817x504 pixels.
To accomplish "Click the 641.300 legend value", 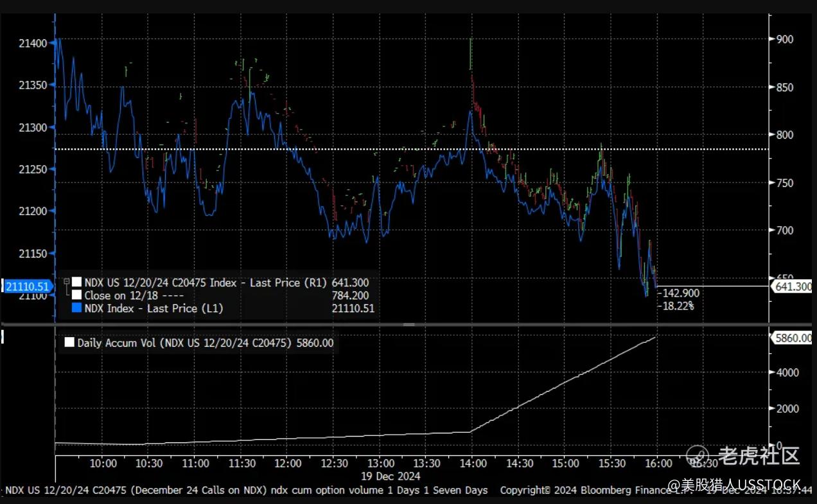I will tap(350, 282).
